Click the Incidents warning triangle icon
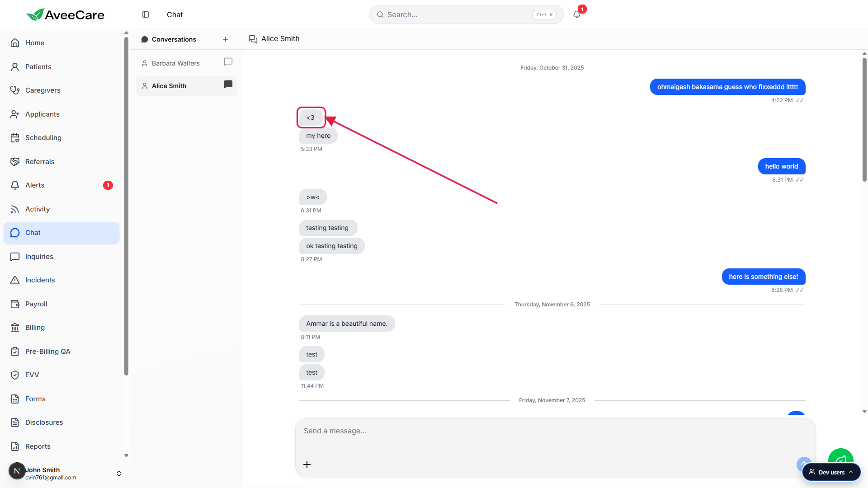The height and width of the screenshot is (488, 868). coord(15,280)
